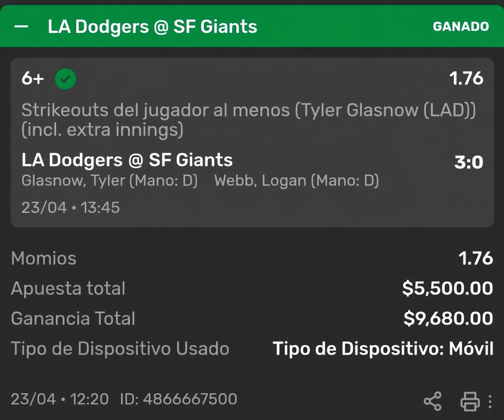Click the LA Dodgers @ SF Giants match name in card
The image size is (504, 420).
[127, 160]
